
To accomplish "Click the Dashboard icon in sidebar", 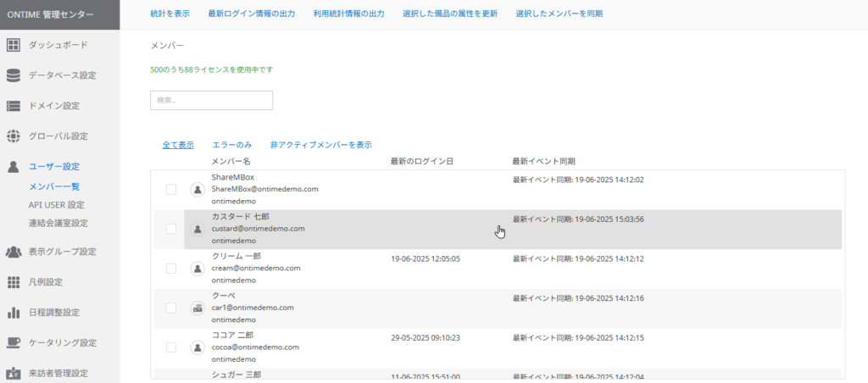I will click(14, 45).
